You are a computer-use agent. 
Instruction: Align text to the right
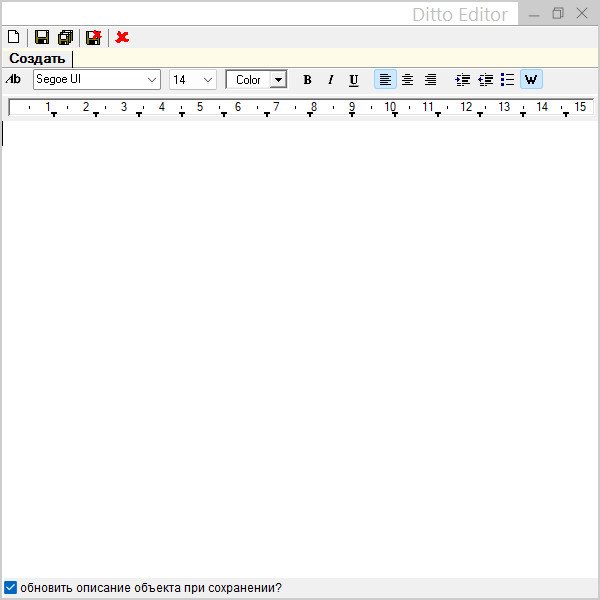click(430, 79)
